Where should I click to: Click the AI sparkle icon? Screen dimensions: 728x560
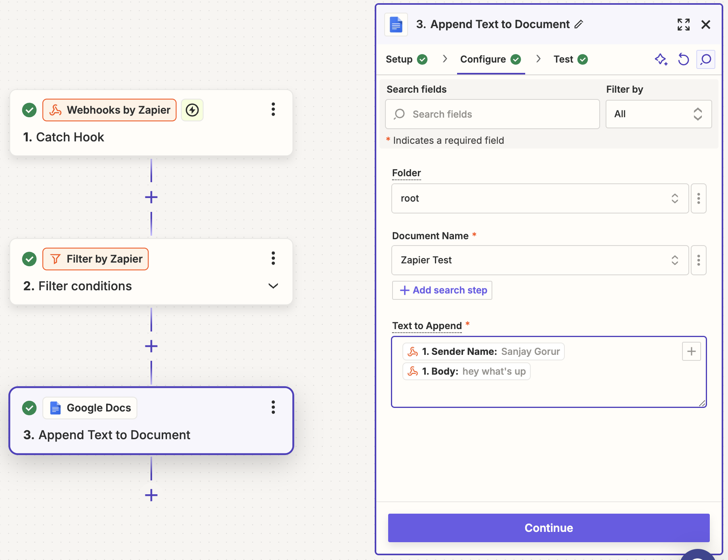(x=661, y=59)
